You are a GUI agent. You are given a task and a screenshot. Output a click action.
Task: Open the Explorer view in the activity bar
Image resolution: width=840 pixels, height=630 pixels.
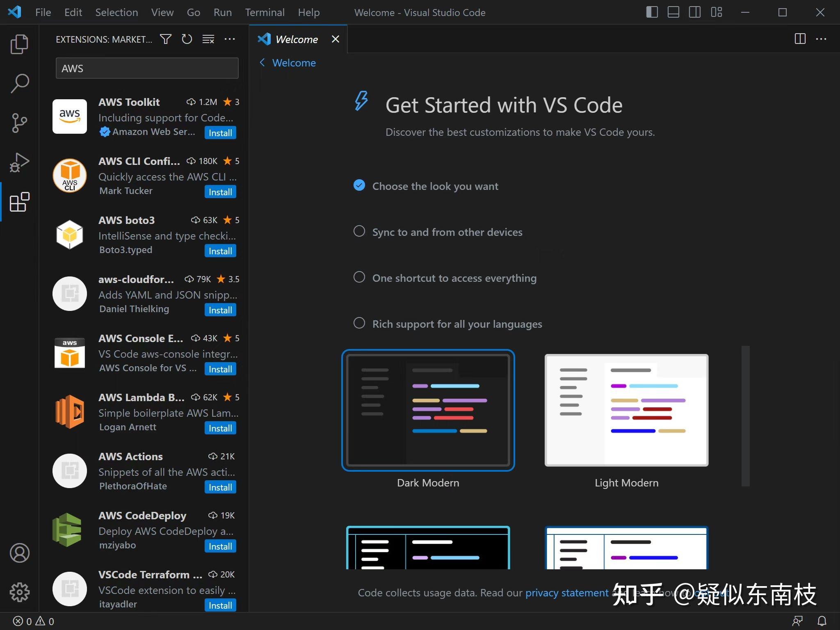coord(19,43)
